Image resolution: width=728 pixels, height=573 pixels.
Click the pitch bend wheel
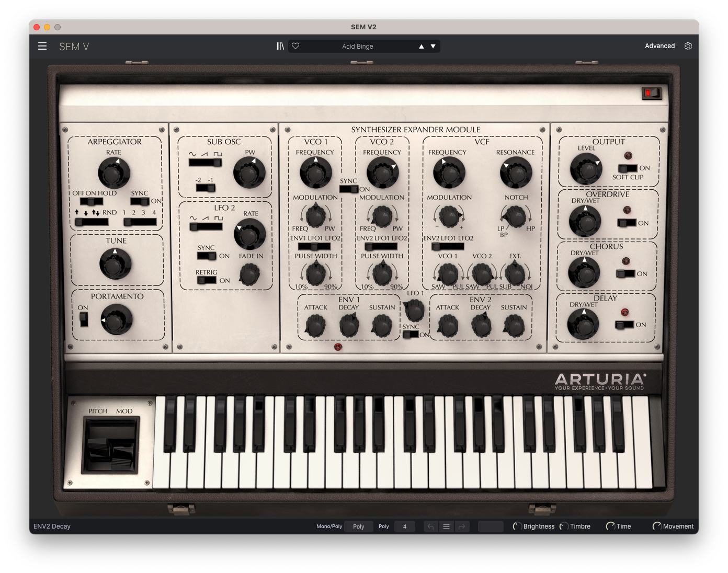point(98,449)
